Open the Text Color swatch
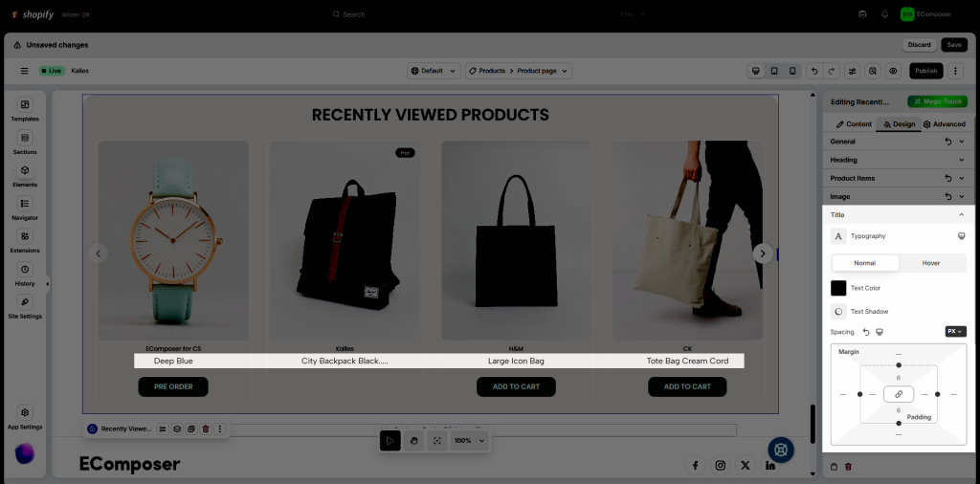 tap(838, 288)
